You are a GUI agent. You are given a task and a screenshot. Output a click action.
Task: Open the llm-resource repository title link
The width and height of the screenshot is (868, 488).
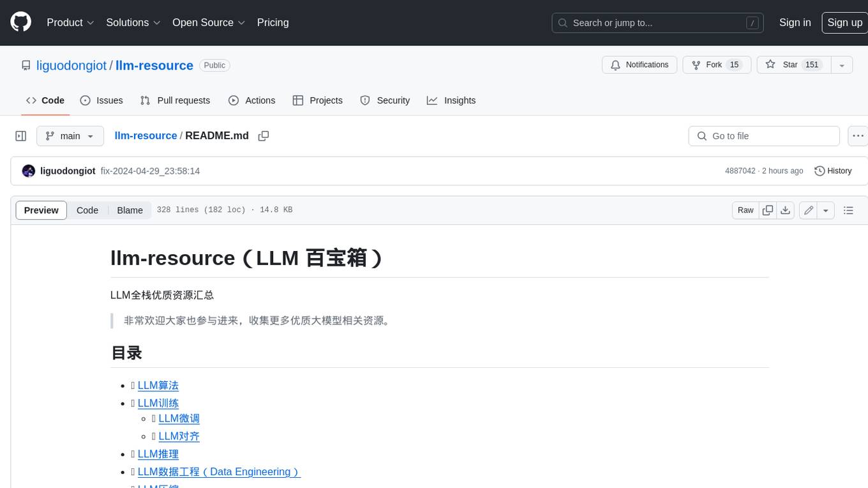click(154, 65)
